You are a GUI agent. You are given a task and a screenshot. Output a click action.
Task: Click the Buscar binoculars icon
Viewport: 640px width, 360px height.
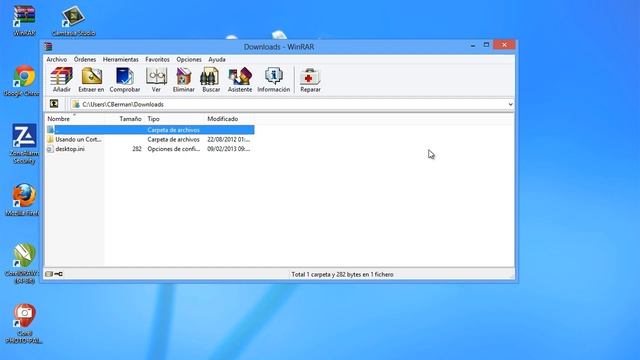211,80
